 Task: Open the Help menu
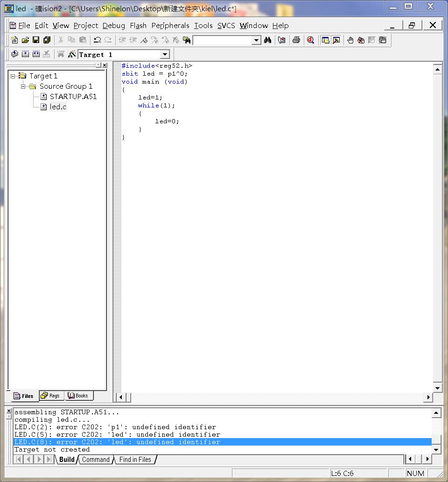click(x=280, y=26)
